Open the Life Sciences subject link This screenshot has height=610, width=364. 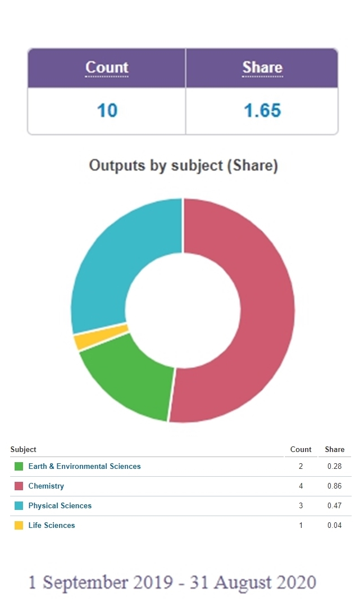point(52,525)
